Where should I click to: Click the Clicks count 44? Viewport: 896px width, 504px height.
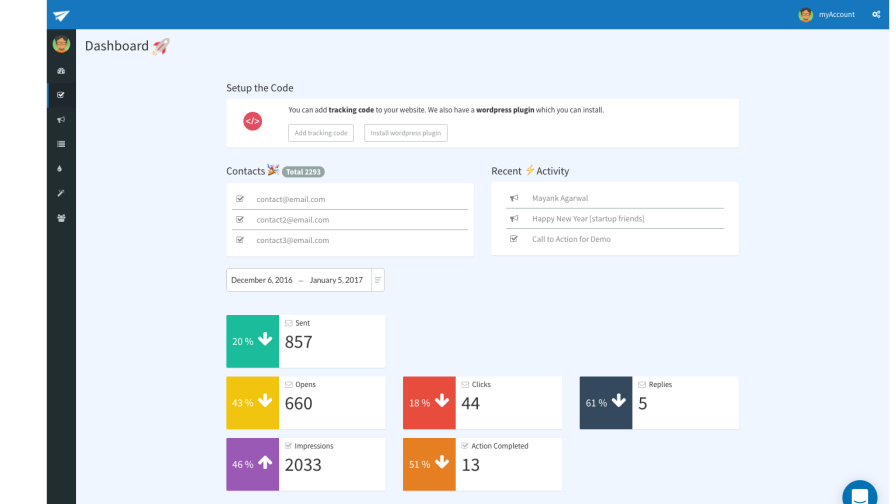tap(470, 404)
